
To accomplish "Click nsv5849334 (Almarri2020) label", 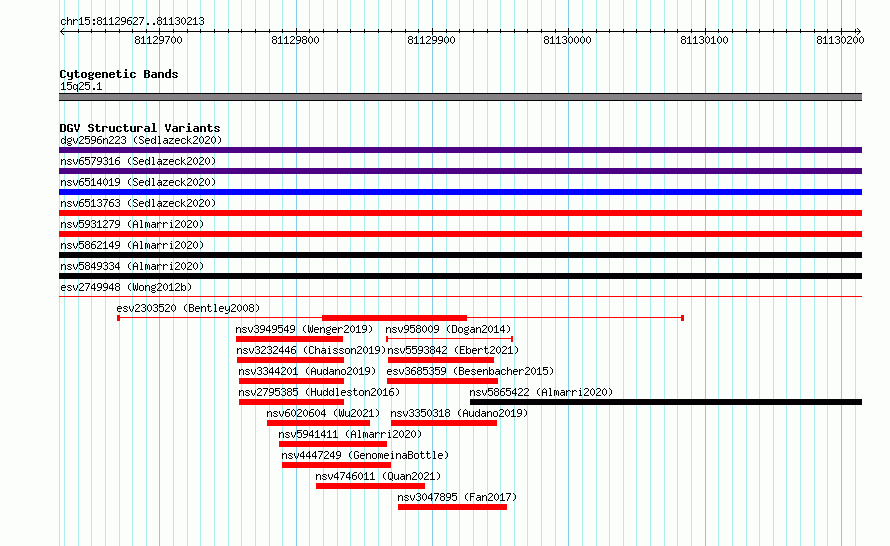I will point(132,266).
